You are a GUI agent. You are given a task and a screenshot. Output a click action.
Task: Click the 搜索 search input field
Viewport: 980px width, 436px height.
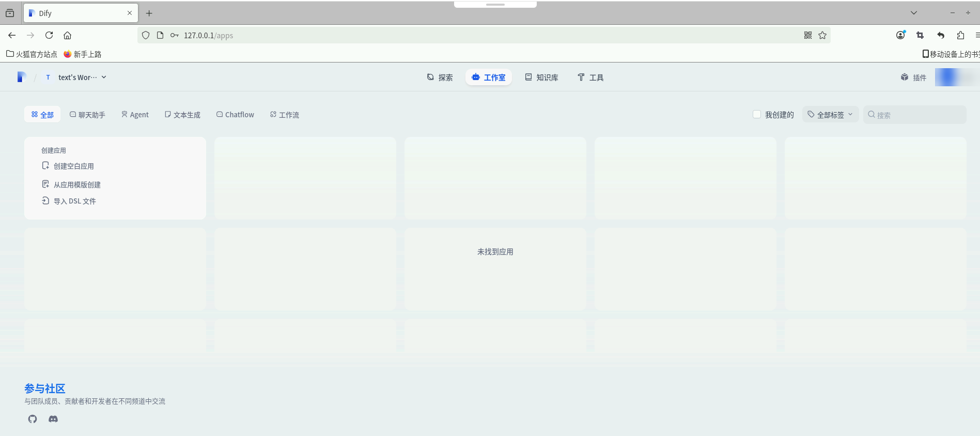[914, 115]
